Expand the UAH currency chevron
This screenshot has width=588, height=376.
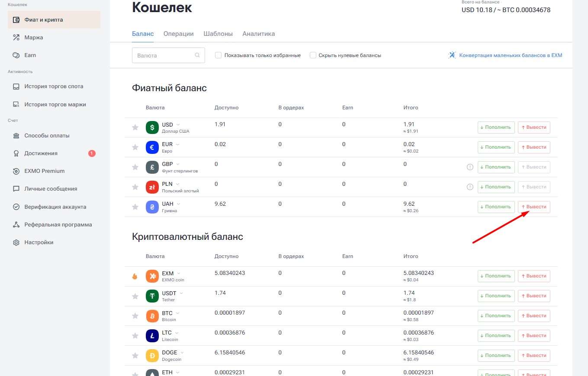[x=179, y=204]
